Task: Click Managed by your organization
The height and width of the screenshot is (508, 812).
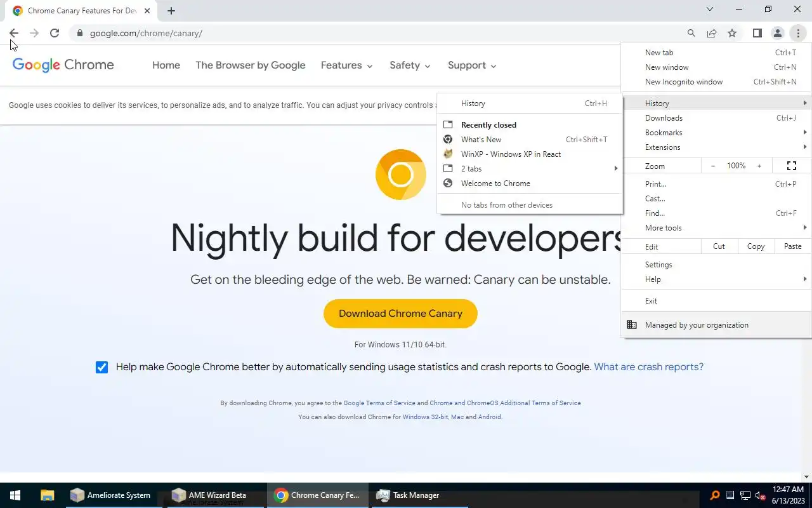Action: coord(716,325)
